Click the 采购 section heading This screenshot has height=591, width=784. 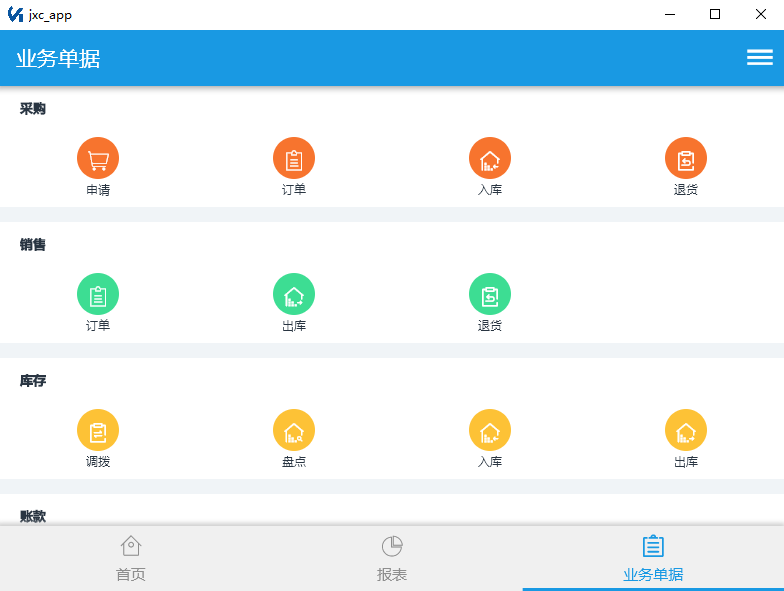point(32,108)
